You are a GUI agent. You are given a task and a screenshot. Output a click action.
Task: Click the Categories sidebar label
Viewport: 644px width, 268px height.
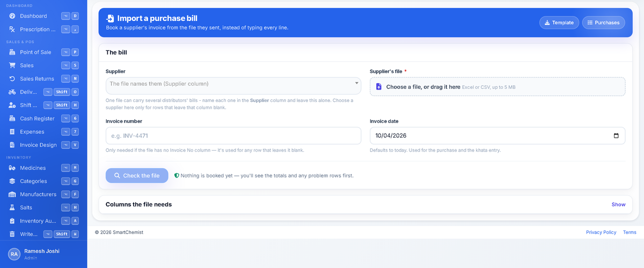point(33,181)
